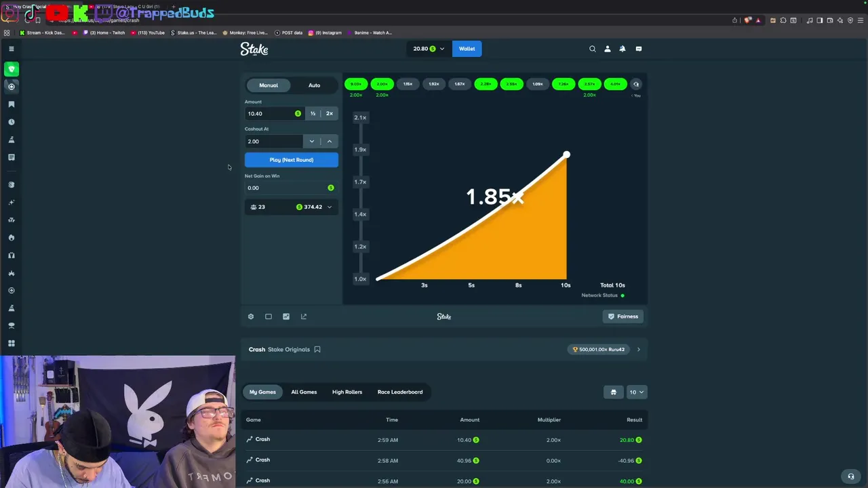The width and height of the screenshot is (868, 488).
Task: Click the 500,001.00× Ruru42 record badge
Action: [599, 350]
